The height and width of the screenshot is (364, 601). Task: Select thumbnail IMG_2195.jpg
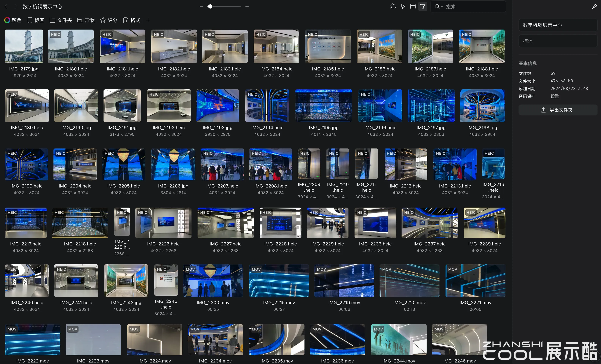pos(324,105)
